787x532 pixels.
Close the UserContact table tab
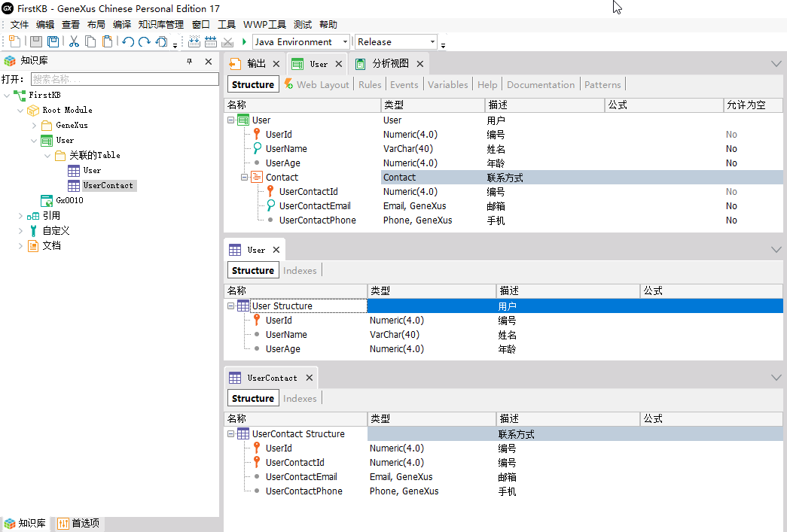click(310, 378)
